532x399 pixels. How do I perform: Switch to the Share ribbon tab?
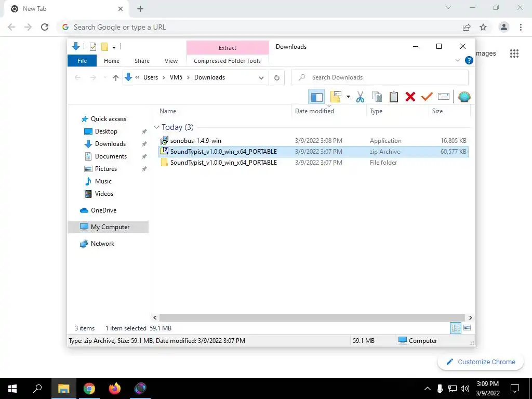coord(142,61)
